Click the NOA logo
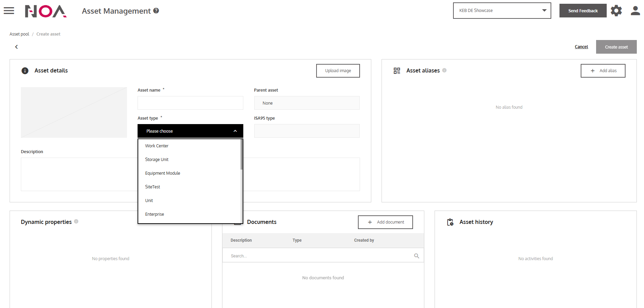Viewport: 644px width, 308px height. 46,11
